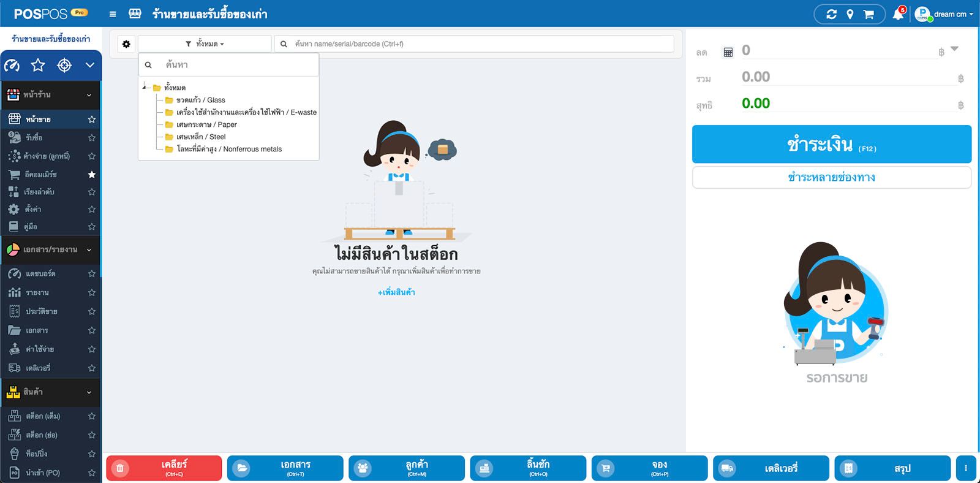Viewport: 980px width, 483px height.
Task: Toggle favorite star for ประวัติขาย
Action: click(x=92, y=311)
